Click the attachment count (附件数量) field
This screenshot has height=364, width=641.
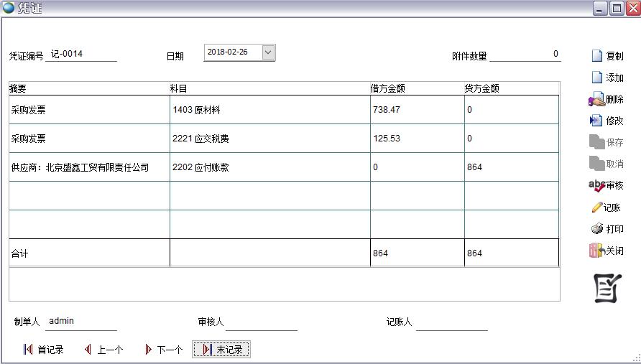coord(525,55)
